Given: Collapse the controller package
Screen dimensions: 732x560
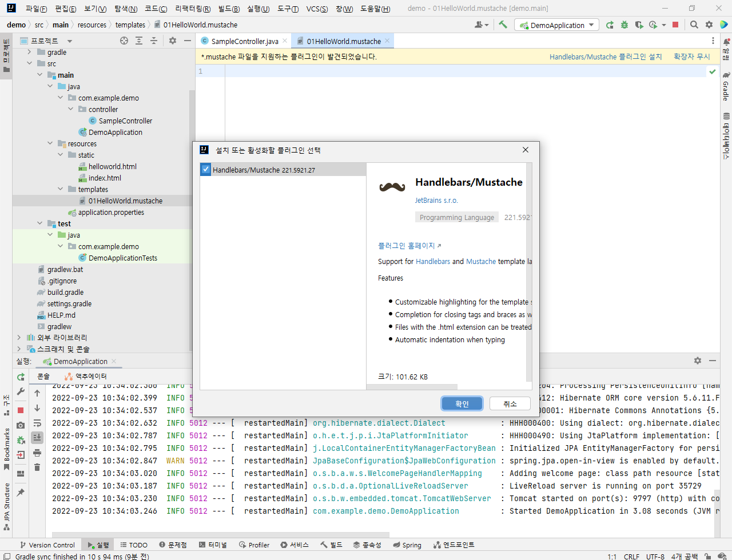Looking at the screenshot, I should (71, 109).
